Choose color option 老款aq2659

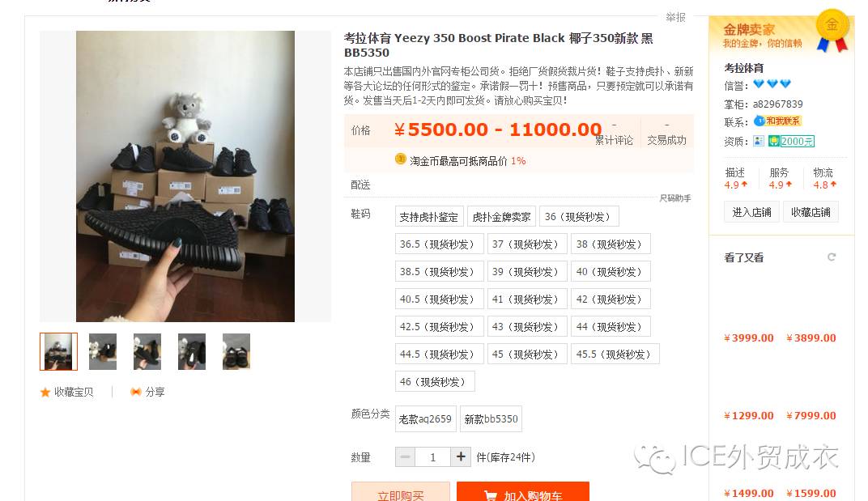point(425,419)
